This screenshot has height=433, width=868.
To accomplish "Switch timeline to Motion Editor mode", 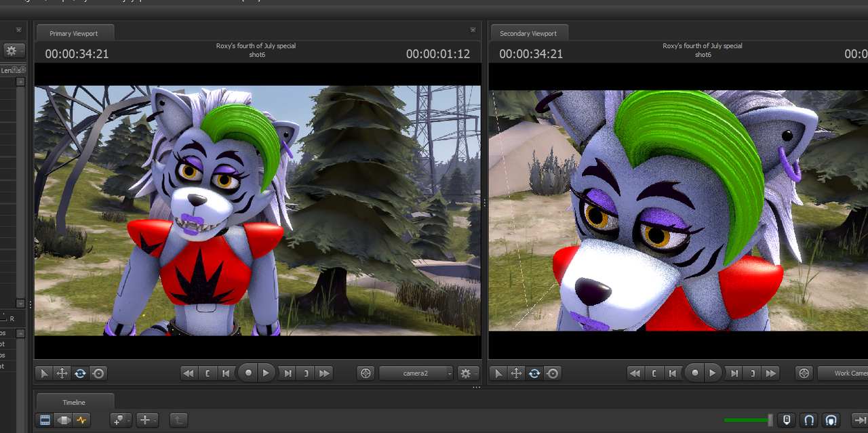I will tap(64, 420).
